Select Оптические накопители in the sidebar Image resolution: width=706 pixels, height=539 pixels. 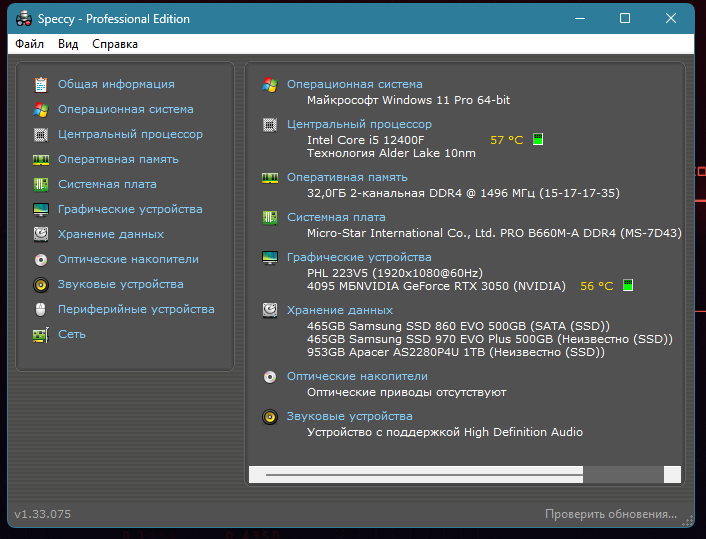tap(128, 259)
